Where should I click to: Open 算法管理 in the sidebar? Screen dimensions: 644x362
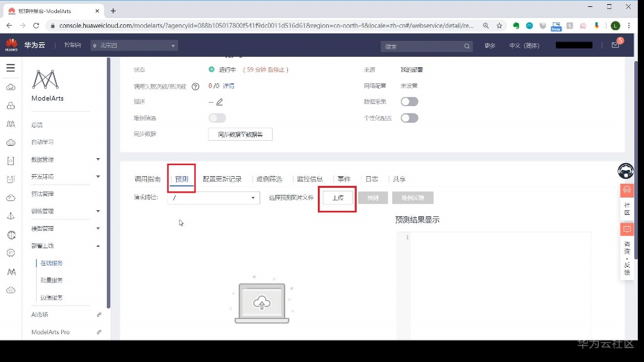pyautogui.click(x=42, y=193)
